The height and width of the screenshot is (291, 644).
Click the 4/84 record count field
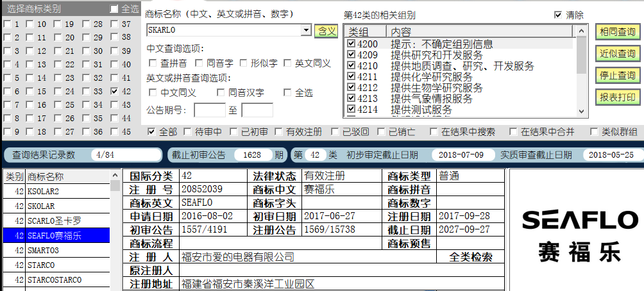pyautogui.click(x=126, y=154)
